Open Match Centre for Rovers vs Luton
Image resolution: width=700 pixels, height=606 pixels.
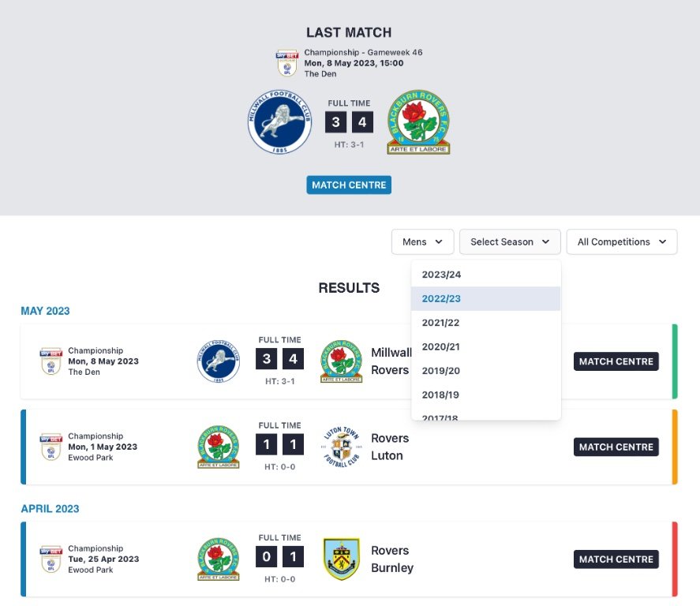(616, 447)
